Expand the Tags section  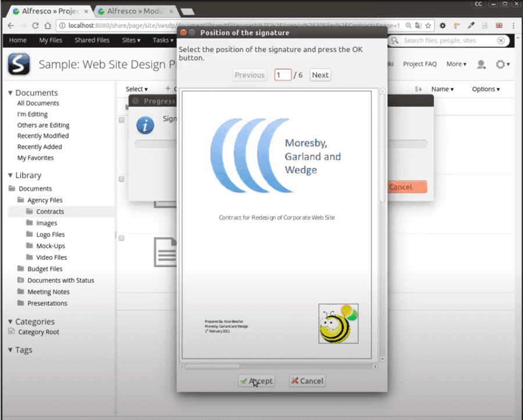tap(10, 350)
